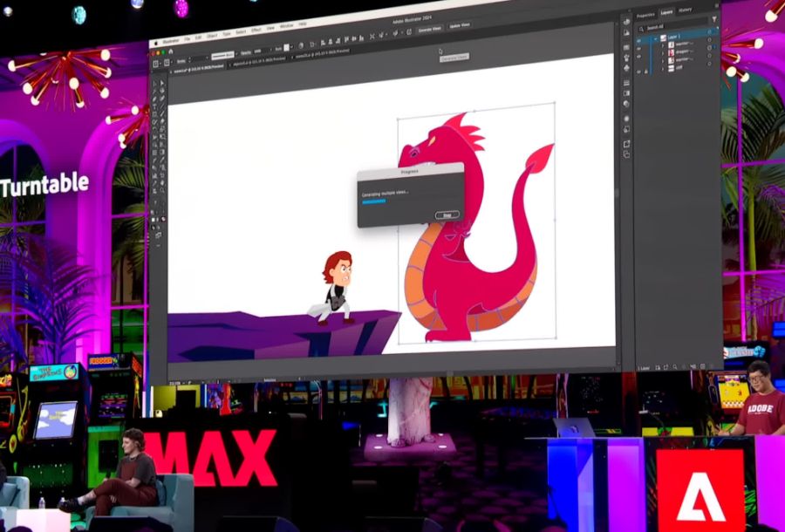Collapse the Layer 1 disclosure arrow
The height and width of the screenshot is (532, 785).
click(655, 39)
